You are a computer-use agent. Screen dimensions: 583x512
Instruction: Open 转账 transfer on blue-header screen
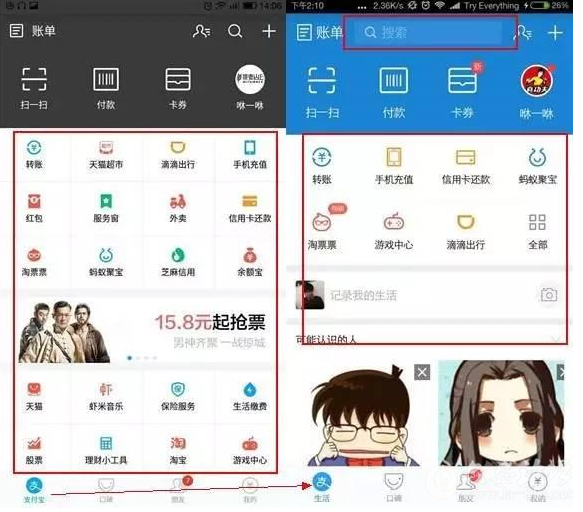coord(322,166)
